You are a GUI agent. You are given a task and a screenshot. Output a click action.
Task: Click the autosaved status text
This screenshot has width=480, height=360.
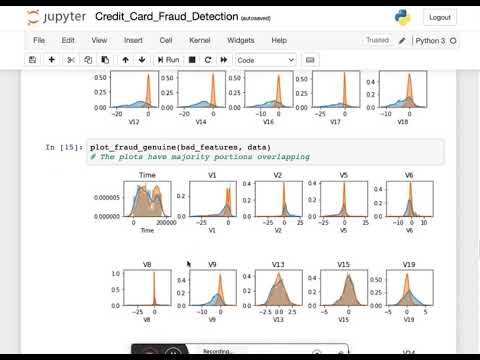click(256, 18)
